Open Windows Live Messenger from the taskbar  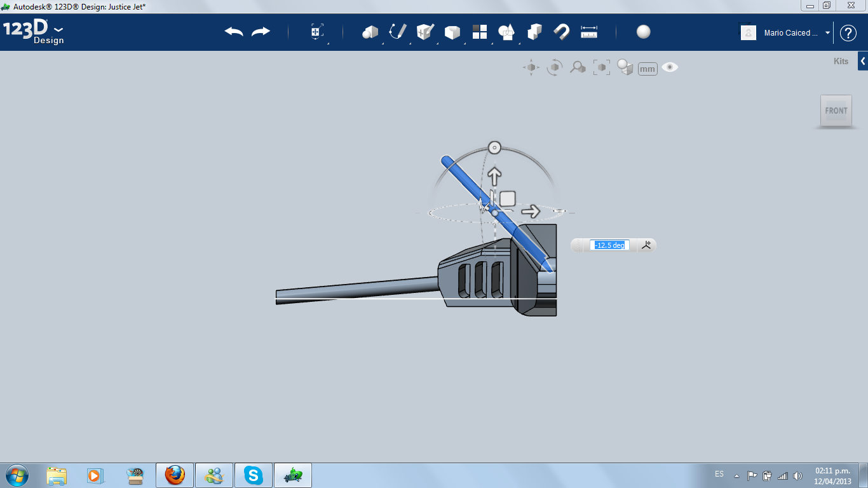(214, 475)
